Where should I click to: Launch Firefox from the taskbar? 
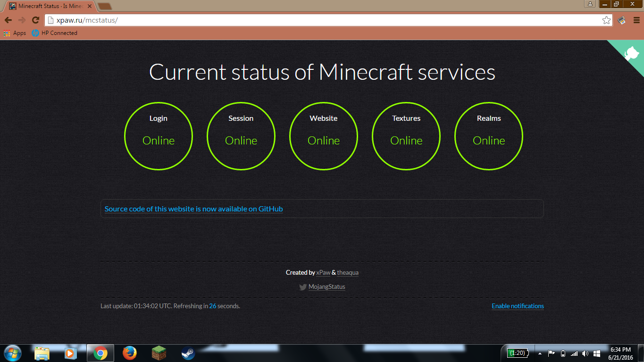129,353
